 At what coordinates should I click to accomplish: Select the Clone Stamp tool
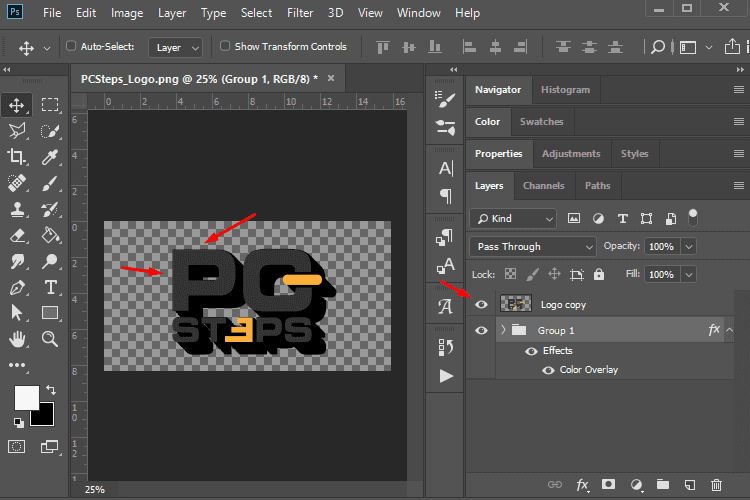pyautogui.click(x=17, y=209)
